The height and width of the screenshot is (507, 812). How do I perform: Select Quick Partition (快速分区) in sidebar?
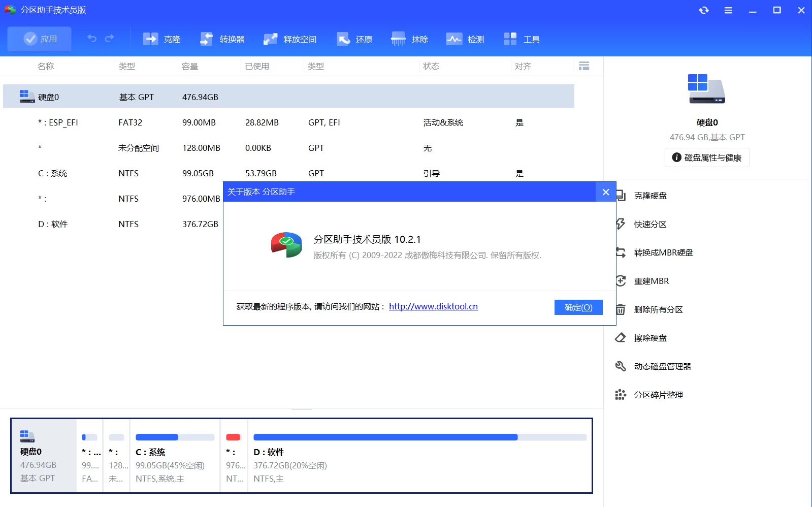click(x=650, y=224)
